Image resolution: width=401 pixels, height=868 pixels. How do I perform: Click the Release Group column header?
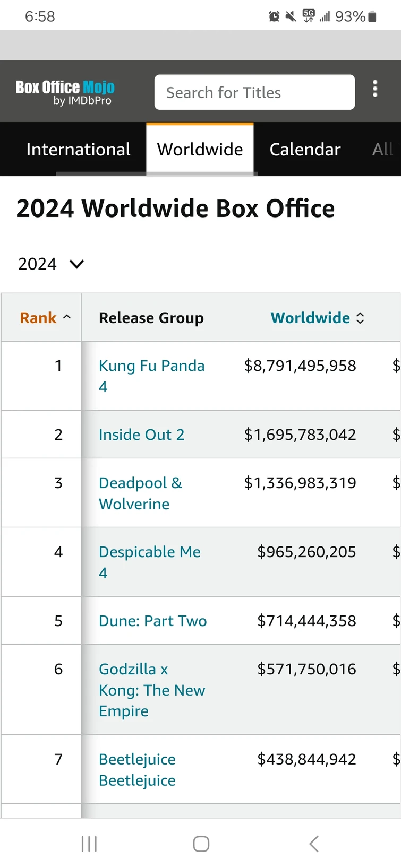click(x=151, y=318)
